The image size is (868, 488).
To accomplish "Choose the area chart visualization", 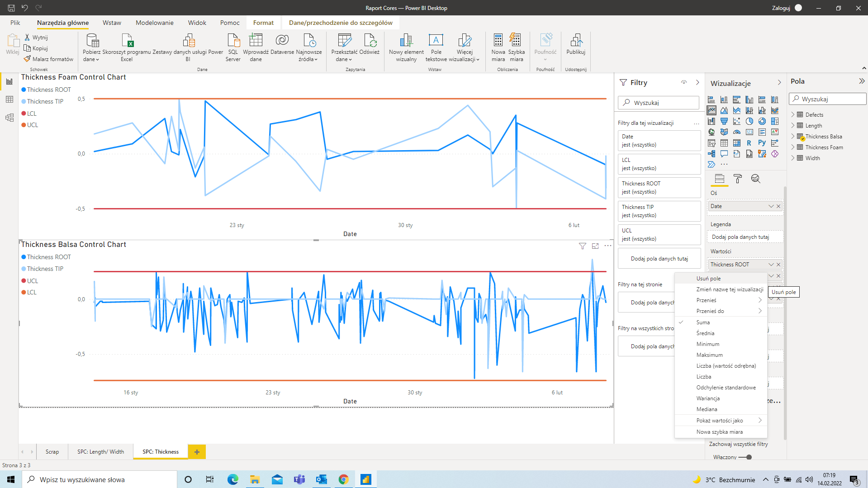I will (x=724, y=110).
